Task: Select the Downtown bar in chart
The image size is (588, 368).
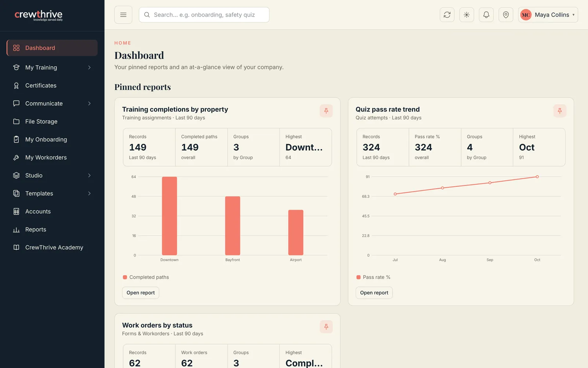Action: (169, 216)
